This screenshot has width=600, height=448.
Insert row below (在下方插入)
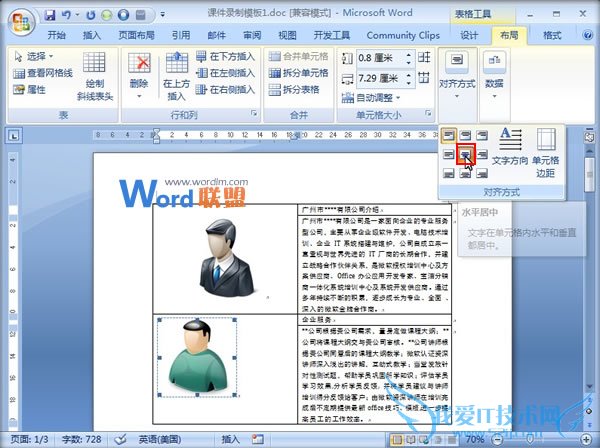tap(225, 57)
